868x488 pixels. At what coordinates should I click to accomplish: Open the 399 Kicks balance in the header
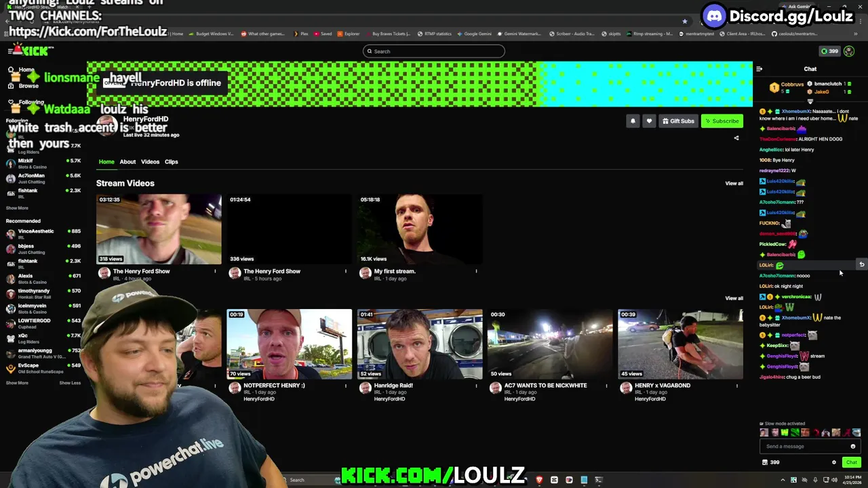click(829, 52)
